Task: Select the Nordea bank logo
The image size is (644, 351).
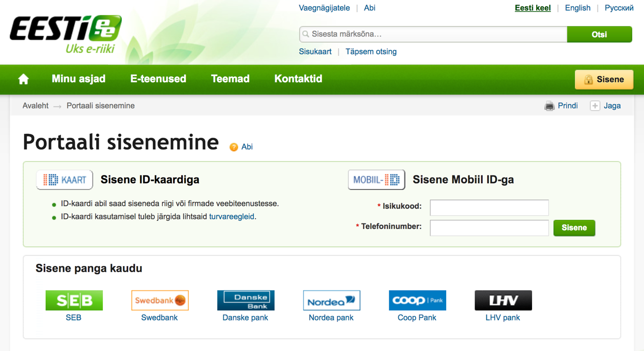Action: click(332, 300)
